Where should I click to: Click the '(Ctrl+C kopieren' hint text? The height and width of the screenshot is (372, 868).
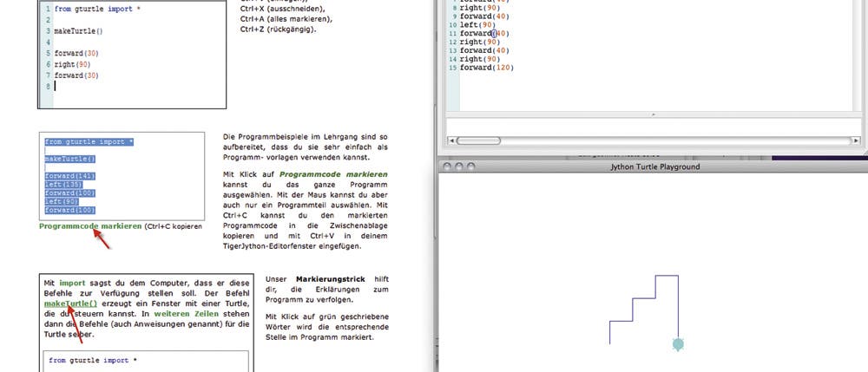click(174, 226)
